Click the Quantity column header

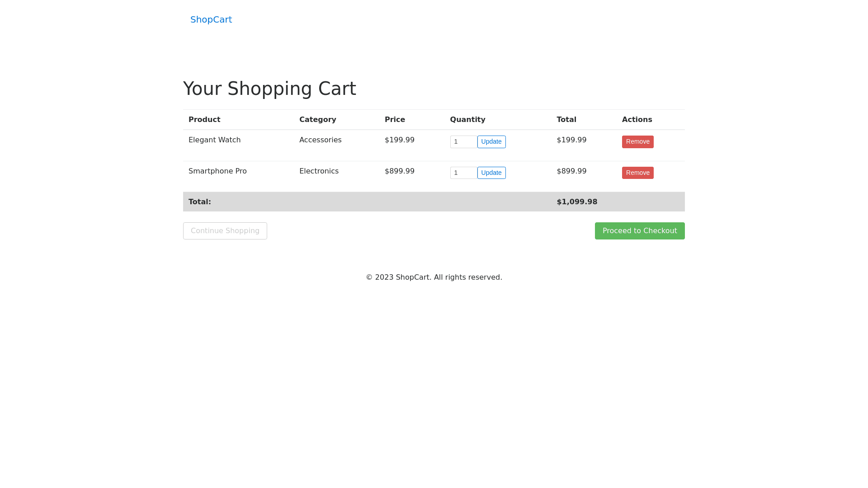(x=467, y=120)
